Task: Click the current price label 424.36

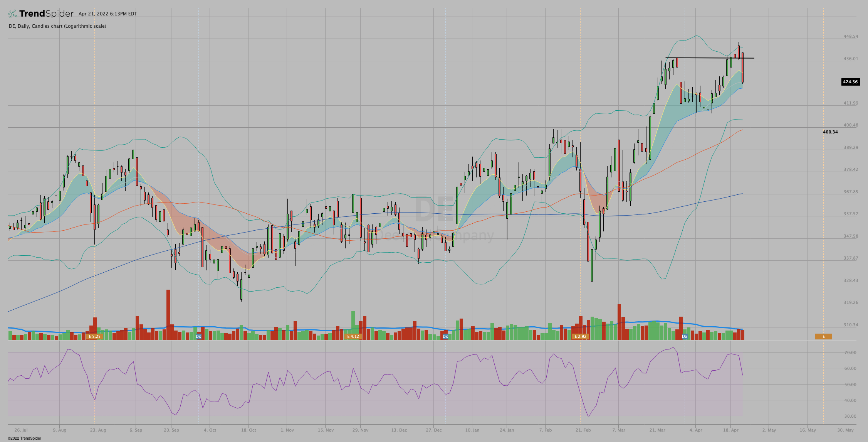Action: (850, 82)
